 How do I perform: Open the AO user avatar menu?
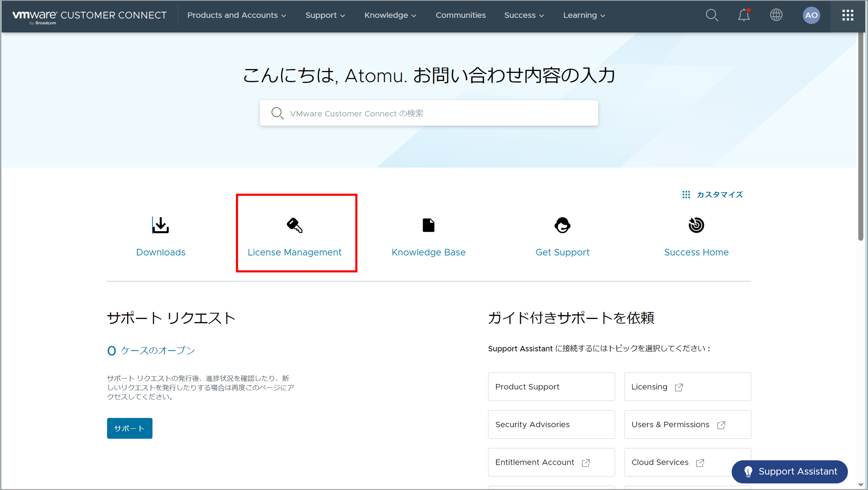811,15
